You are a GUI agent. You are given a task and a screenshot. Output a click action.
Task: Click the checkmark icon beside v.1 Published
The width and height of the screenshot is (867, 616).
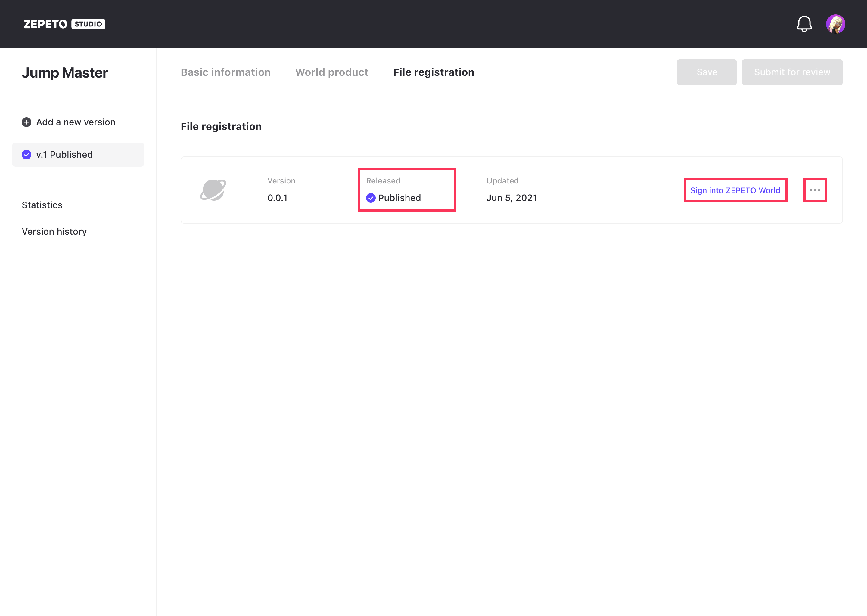tap(26, 154)
